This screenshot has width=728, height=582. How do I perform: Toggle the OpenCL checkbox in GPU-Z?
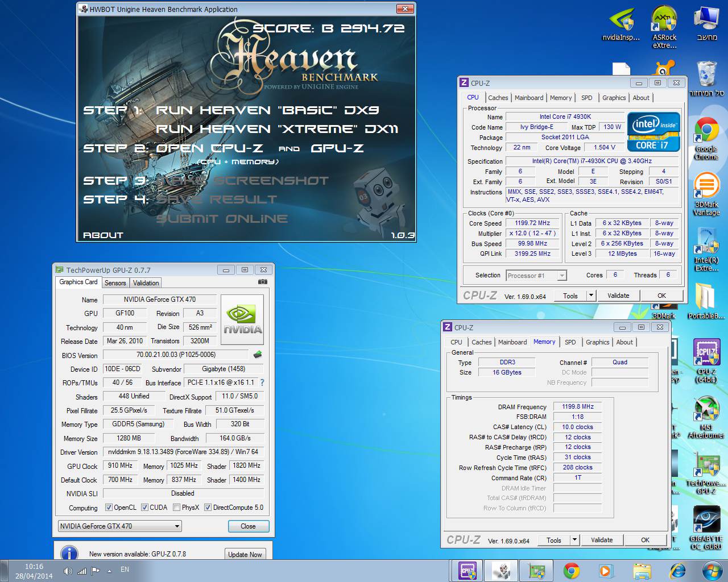pyautogui.click(x=109, y=508)
